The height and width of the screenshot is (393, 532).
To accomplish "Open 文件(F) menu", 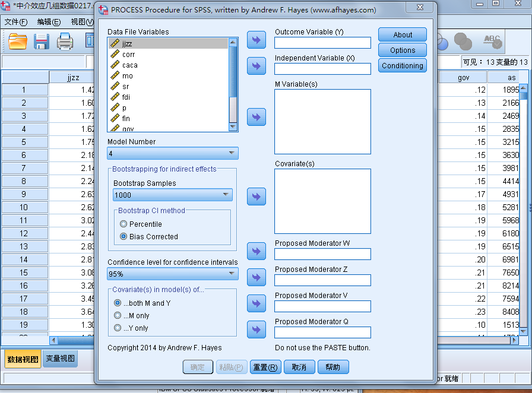I will click(16, 22).
